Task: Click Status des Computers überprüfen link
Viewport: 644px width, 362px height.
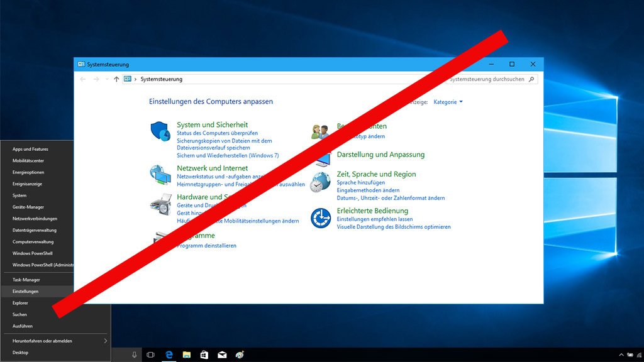Action: coord(217,133)
